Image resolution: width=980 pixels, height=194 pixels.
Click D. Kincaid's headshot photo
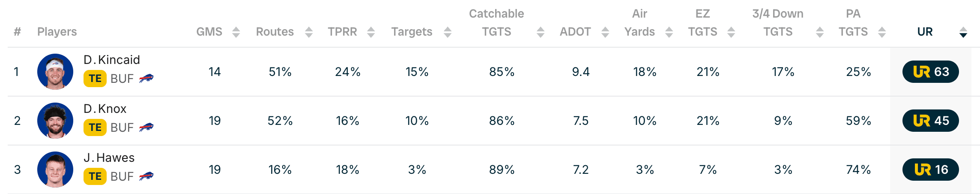tap(55, 72)
